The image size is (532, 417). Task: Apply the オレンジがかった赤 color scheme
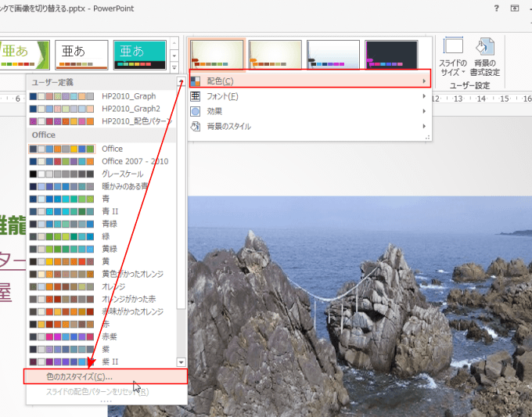point(102,300)
